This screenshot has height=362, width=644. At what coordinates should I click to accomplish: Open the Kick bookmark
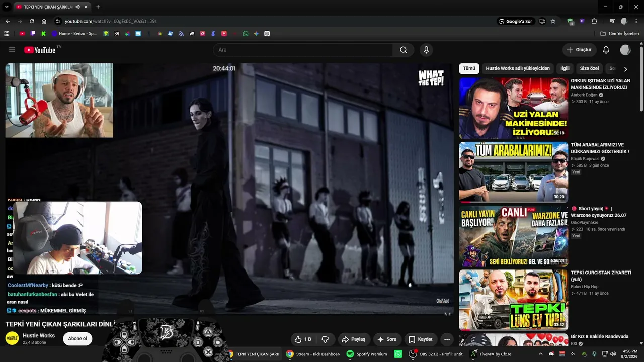click(x=44, y=34)
